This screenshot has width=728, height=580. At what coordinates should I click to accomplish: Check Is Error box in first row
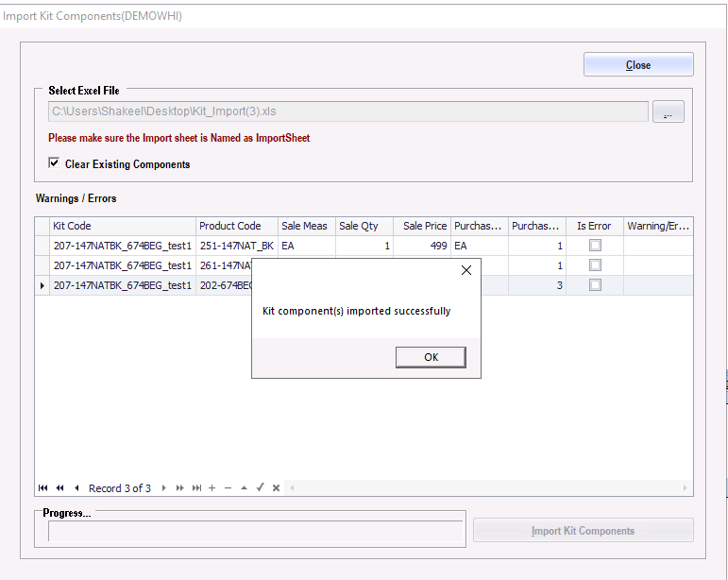tap(595, 246)
